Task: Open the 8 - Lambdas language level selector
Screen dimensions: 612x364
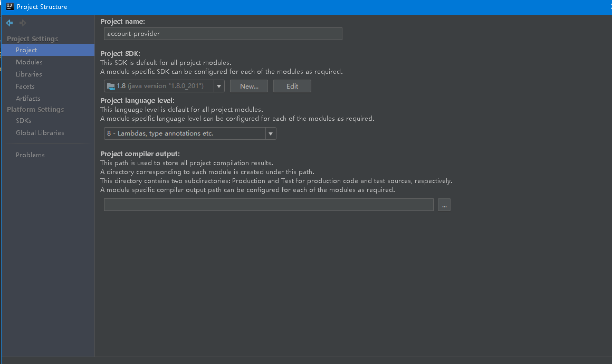Action: coord(185,133)
